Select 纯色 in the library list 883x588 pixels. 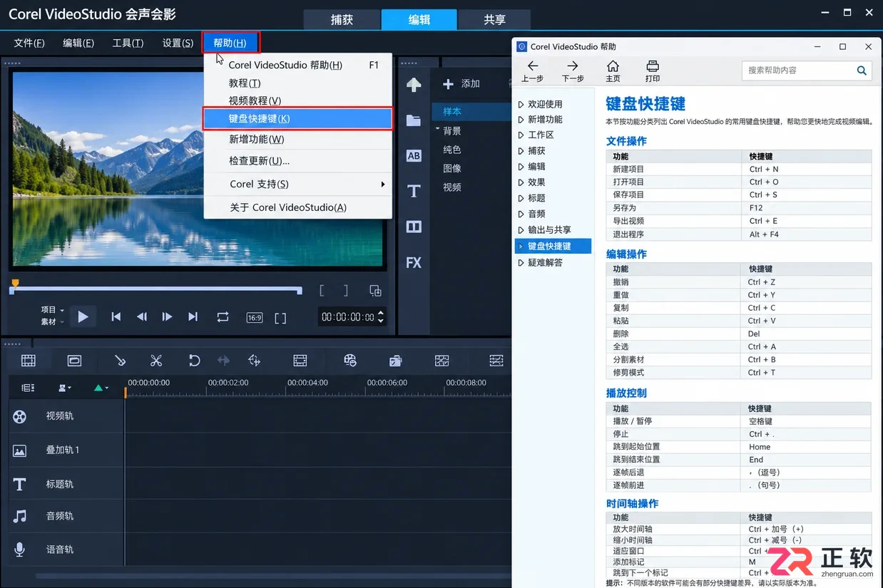coord(452,150)
